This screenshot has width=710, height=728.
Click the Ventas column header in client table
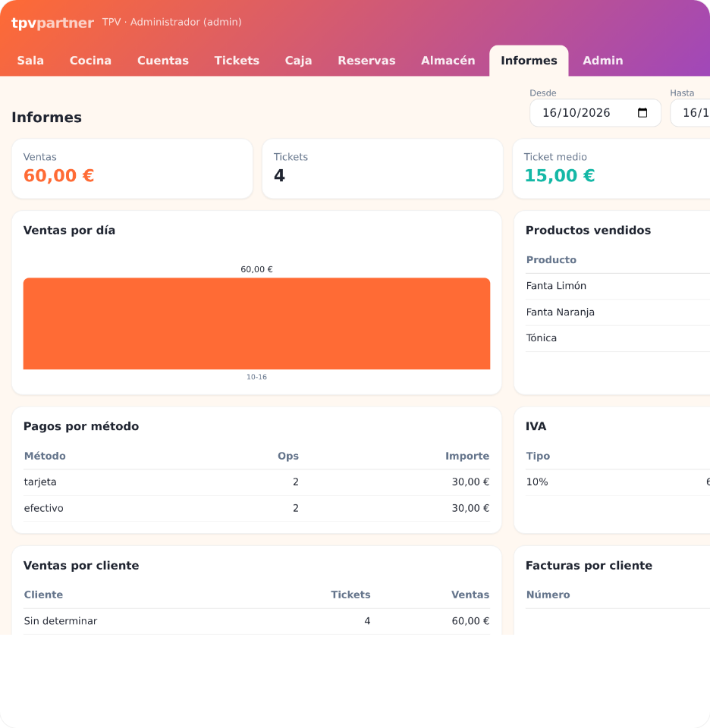[x=470, y=595]
